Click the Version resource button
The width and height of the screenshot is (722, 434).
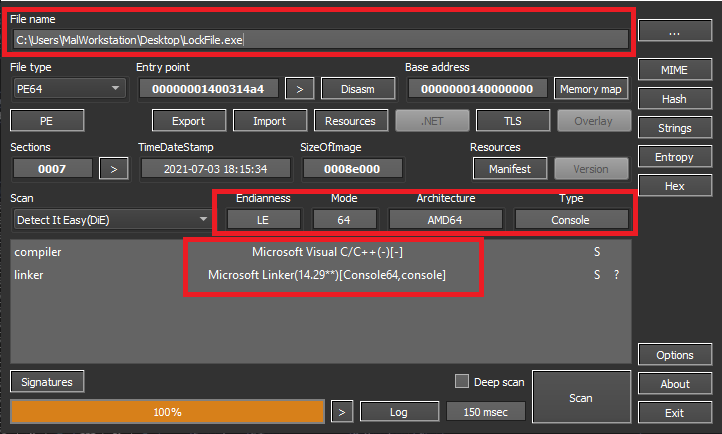(x=591, y=169)
